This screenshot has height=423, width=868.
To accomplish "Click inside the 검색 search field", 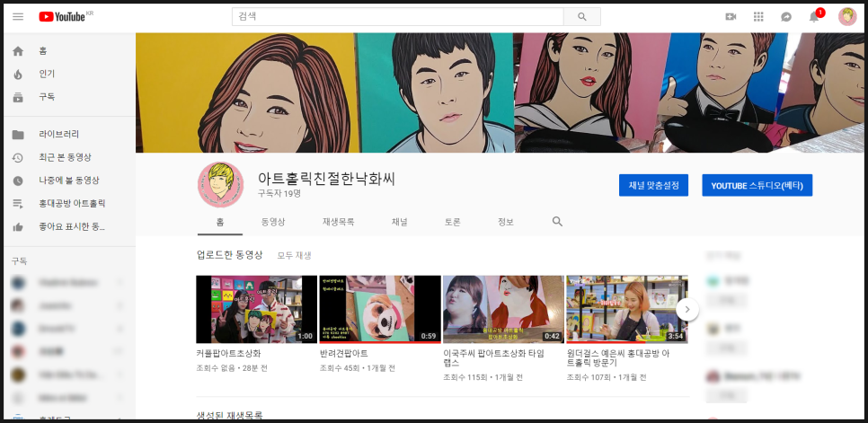I will click(x=397, y=16).
